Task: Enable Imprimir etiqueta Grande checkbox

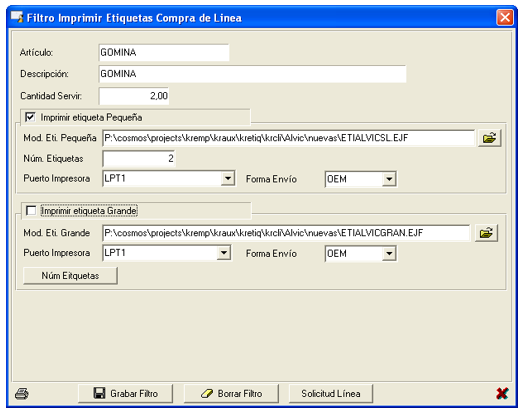Action: pyautogui.click(x=31, y=211)
